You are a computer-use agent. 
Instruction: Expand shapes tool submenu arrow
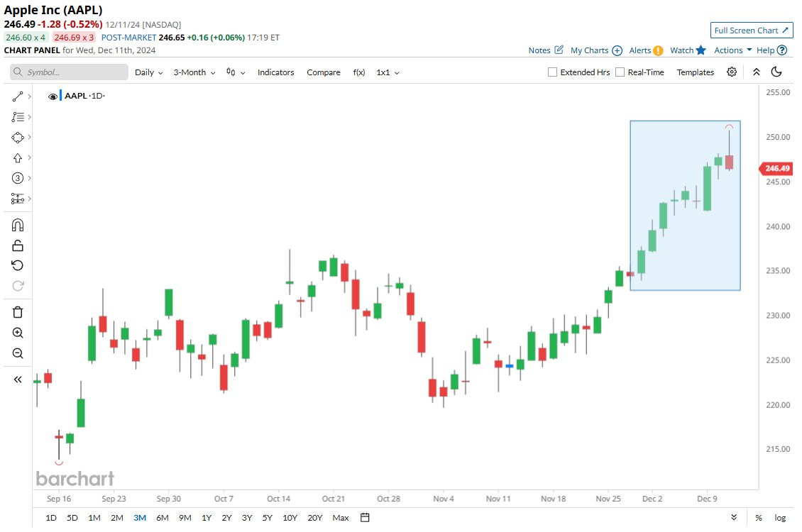pos(30,138)
